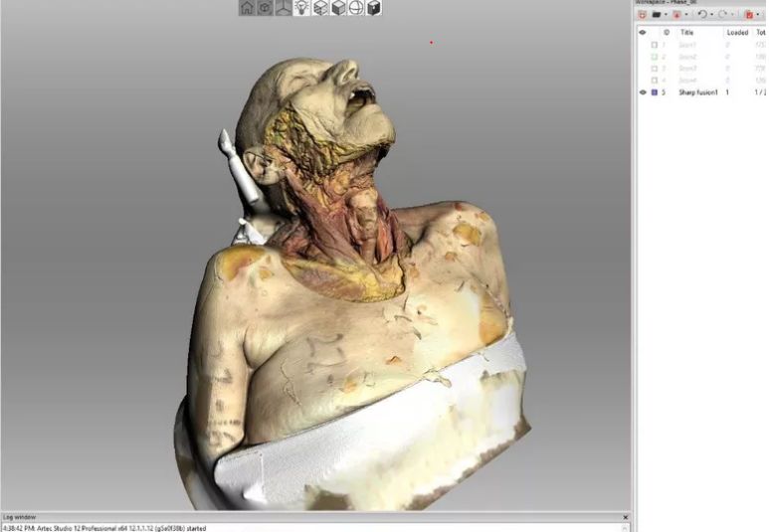This screenshot has width=769, height=532.
Task: Toggle lighting with the light bulb icon
Action: click(x=301, y=8)
